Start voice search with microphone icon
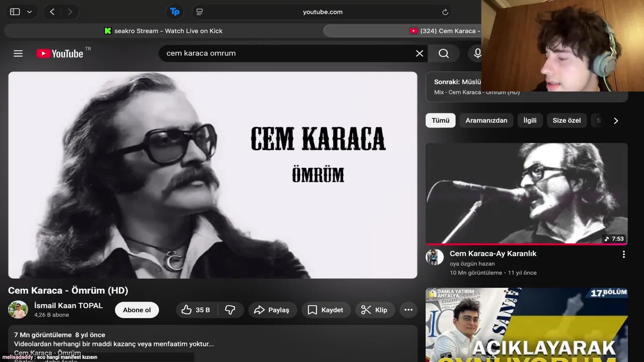 tap(477, 53)
